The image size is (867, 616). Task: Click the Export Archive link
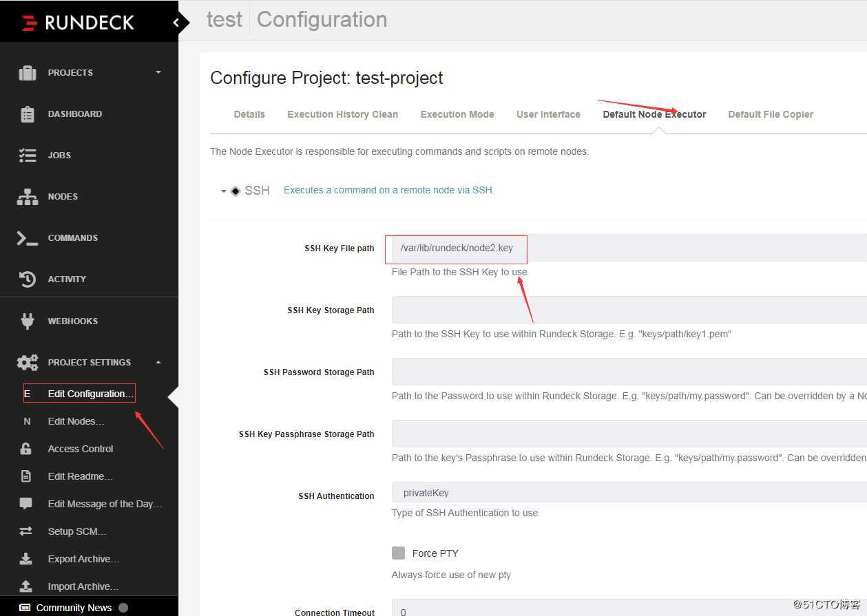(x=83, y=559)
